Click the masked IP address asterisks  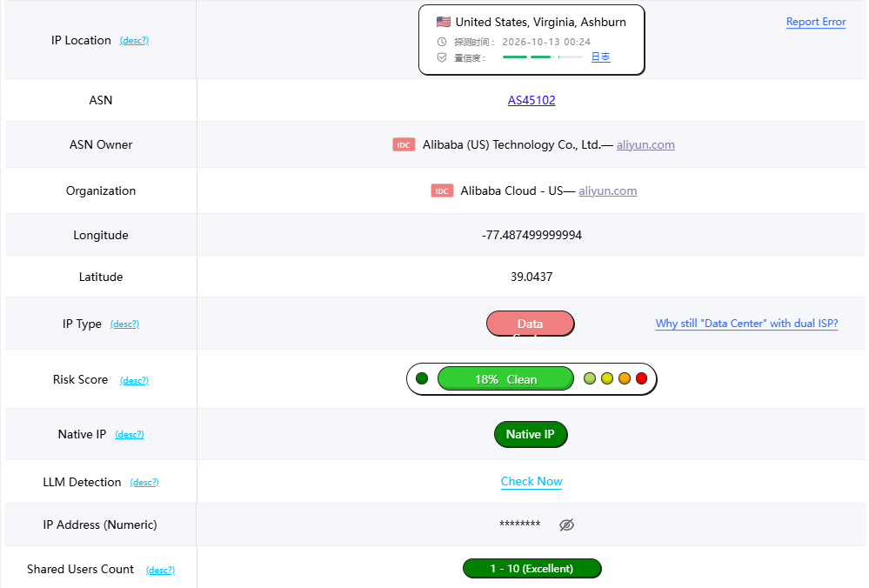(x=520, y=525)
